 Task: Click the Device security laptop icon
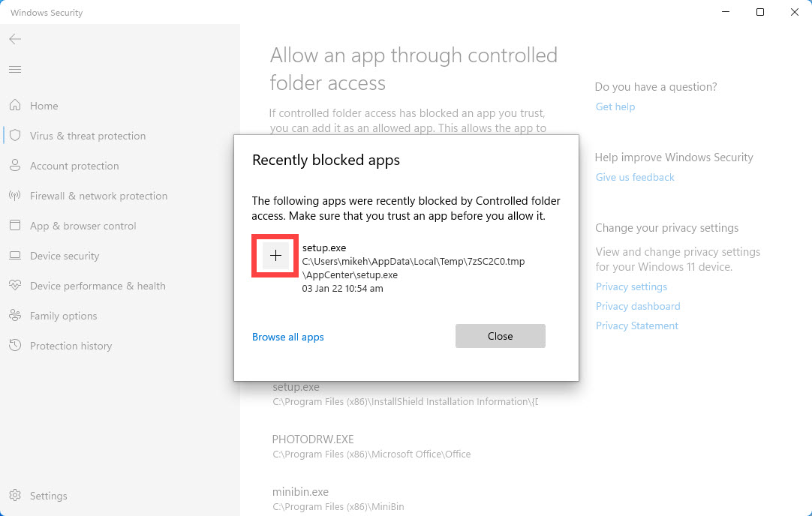[15, 256]
